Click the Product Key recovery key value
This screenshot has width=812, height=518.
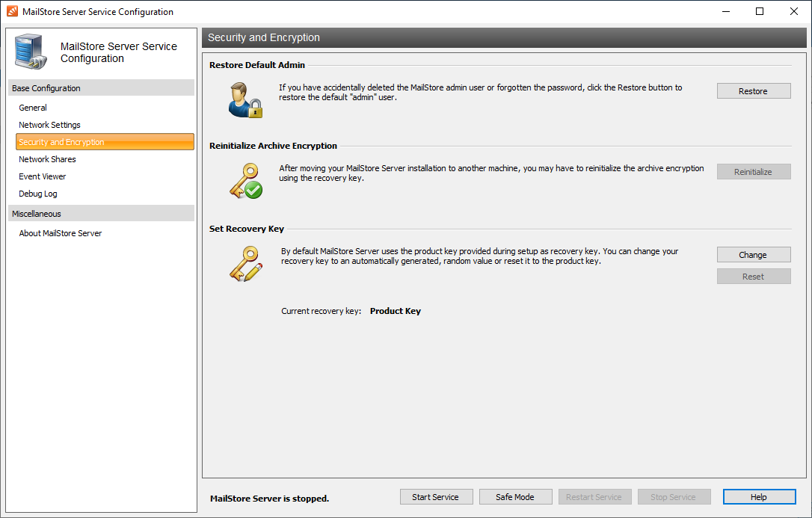pyautogui.click(x=395, y=311)
